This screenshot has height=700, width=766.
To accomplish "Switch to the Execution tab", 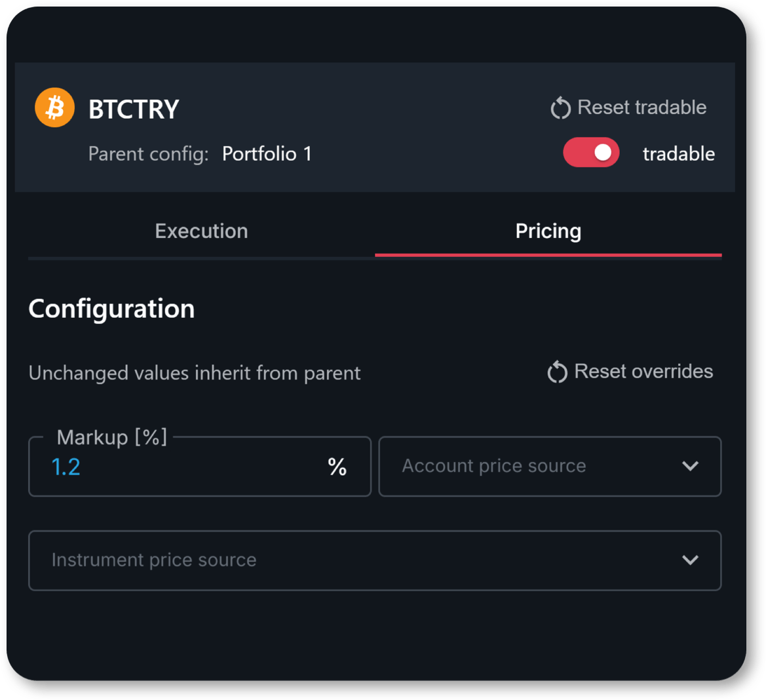I will click(x=201, y=231).
